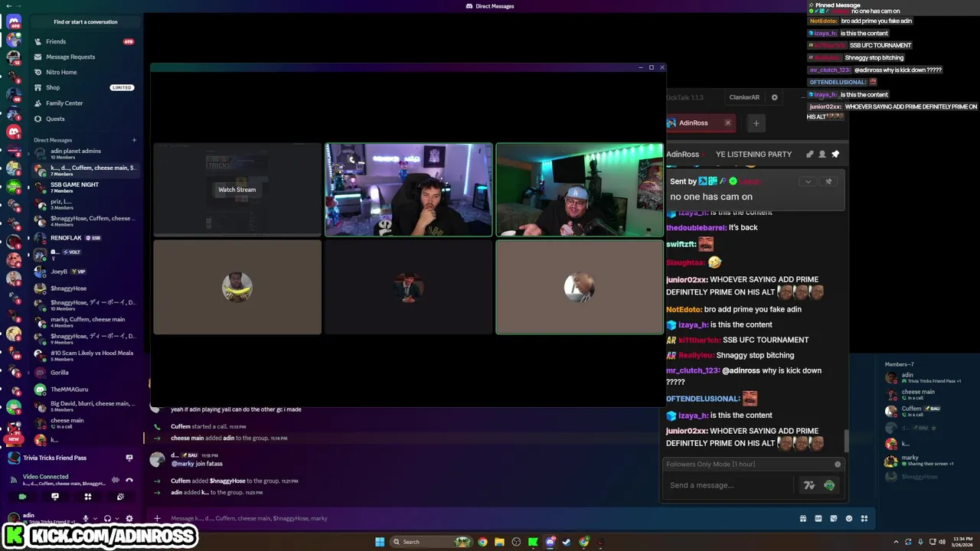Click Find or start a conversation box

coord(86,22)
